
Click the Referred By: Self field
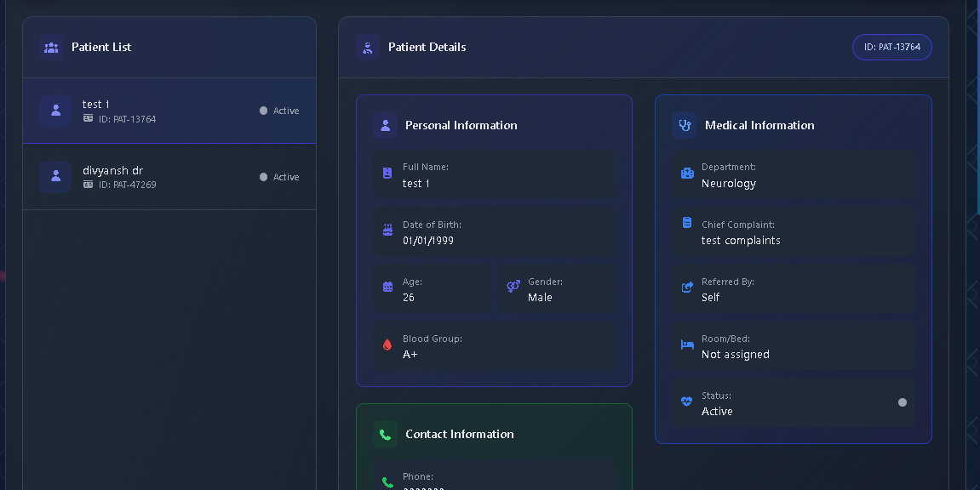(794, 288)
